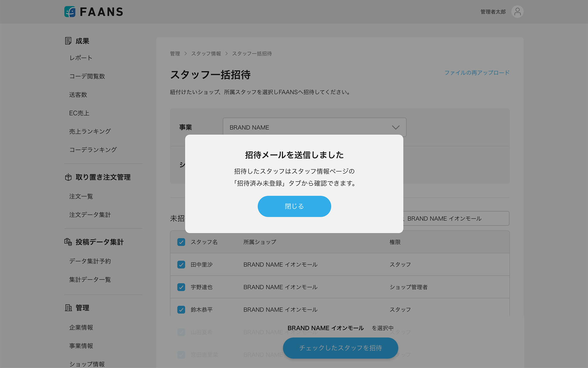The width and height of the screenshot is (588, 368).
Task: Click the ファイルの再アップロード link
Action: point(477,73)
